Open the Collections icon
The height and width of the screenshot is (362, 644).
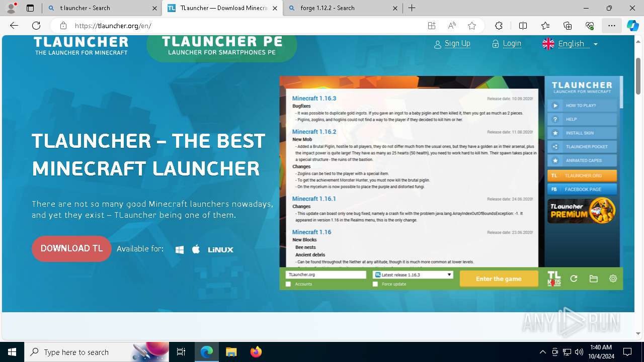[568, 26]
